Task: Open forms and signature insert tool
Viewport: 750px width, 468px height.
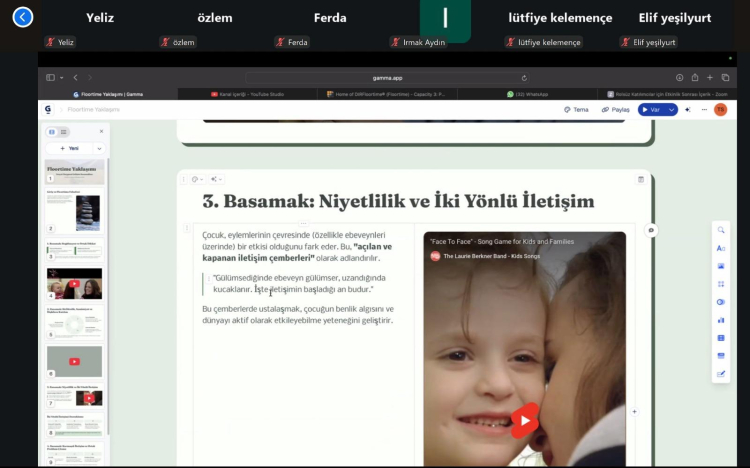Action: click(721, 374)
